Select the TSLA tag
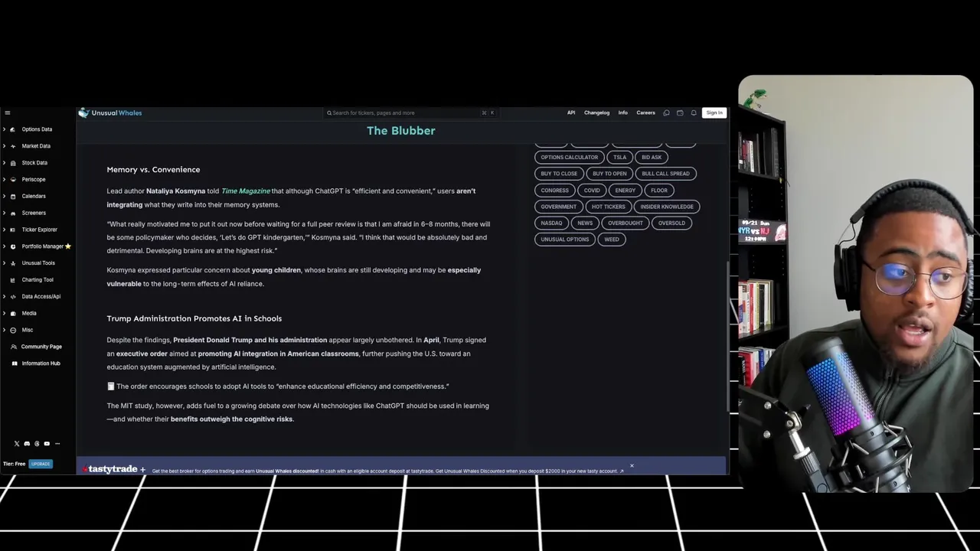The width and height of the screenshot is (980, 551). click(x=620, y=157)
